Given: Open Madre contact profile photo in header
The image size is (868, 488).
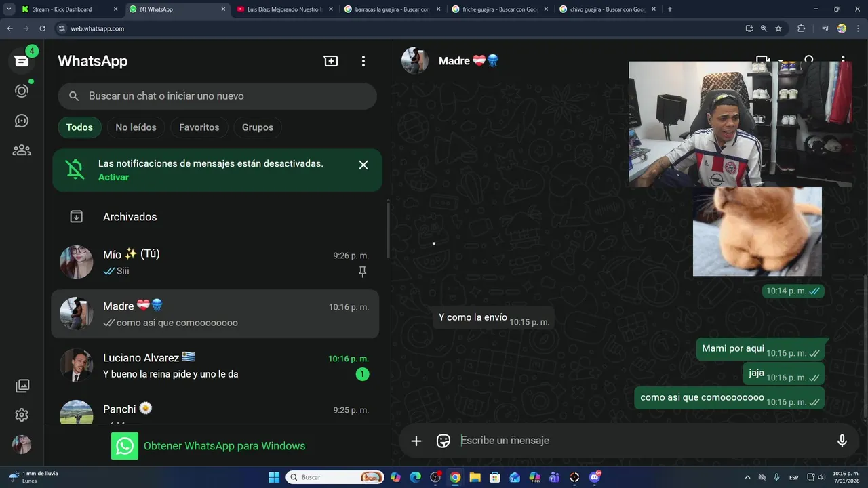Looking at the screenshot, I should [x=415, y=61].
